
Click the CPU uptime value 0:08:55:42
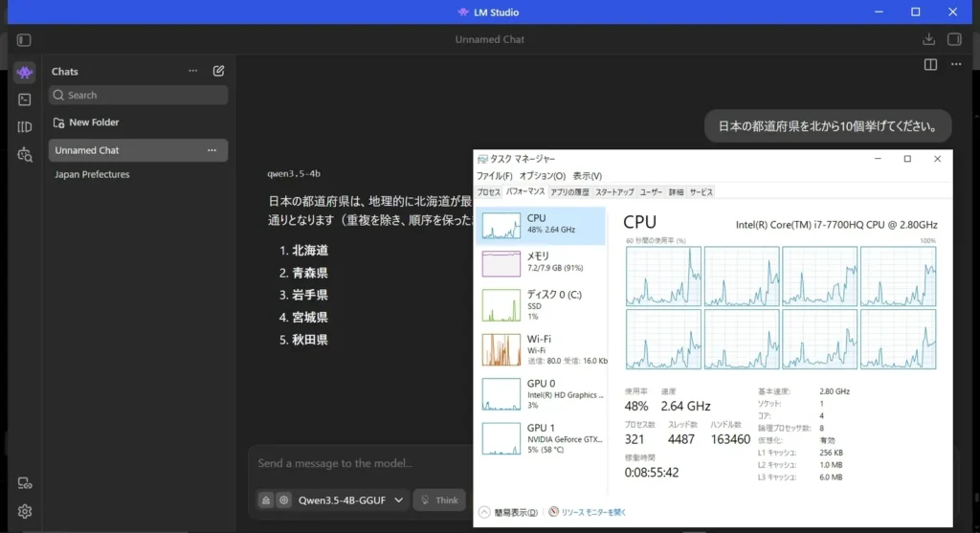(x=651, y=473)
